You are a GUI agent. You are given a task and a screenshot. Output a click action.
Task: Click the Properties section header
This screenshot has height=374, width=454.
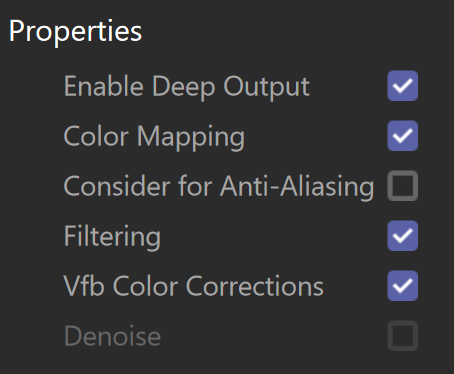75,32
